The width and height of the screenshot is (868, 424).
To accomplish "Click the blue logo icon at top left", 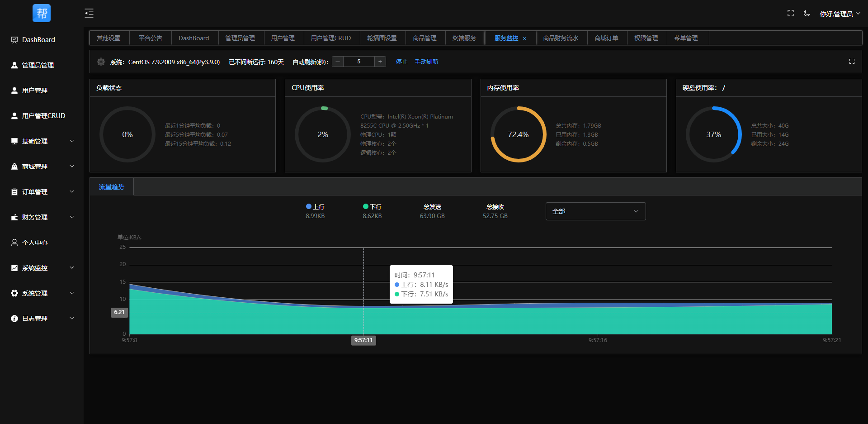I will 42,13.
